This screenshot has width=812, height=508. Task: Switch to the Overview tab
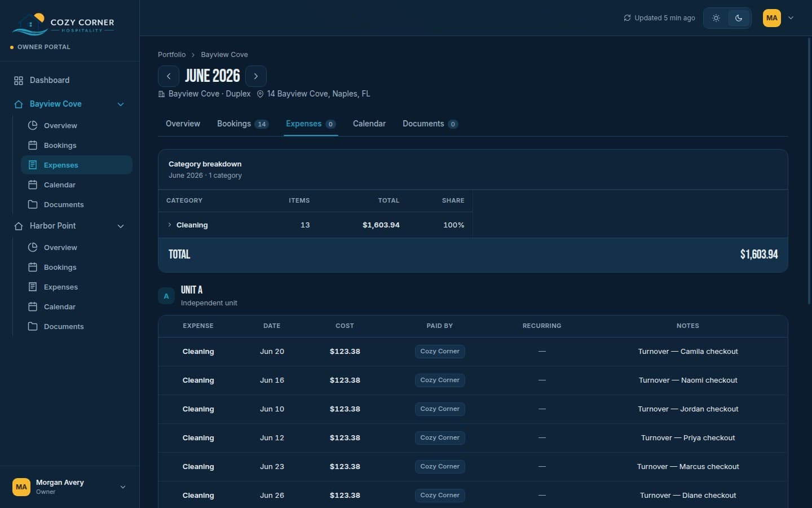pyautogui.click(x=183, y=124)
